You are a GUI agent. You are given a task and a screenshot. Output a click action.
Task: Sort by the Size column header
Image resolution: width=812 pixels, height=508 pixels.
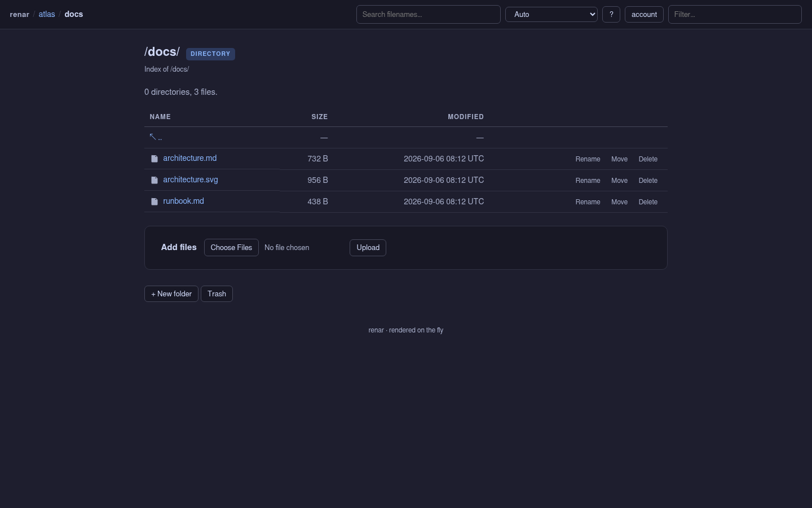tap(320, 117)
